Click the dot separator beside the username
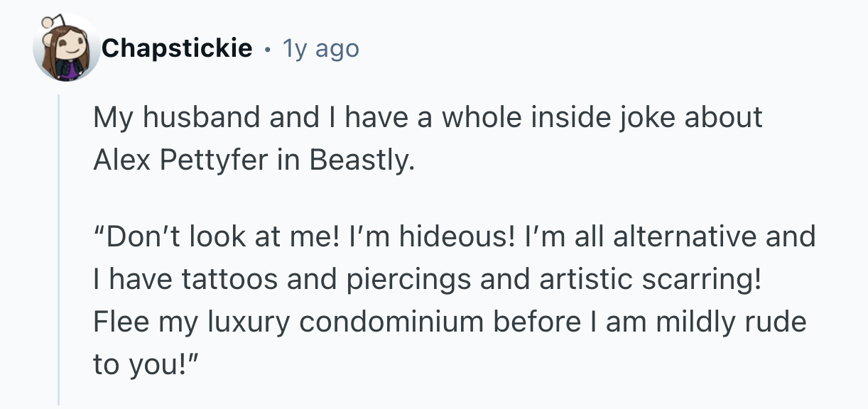Screen dimensions: 868x409 267,49
